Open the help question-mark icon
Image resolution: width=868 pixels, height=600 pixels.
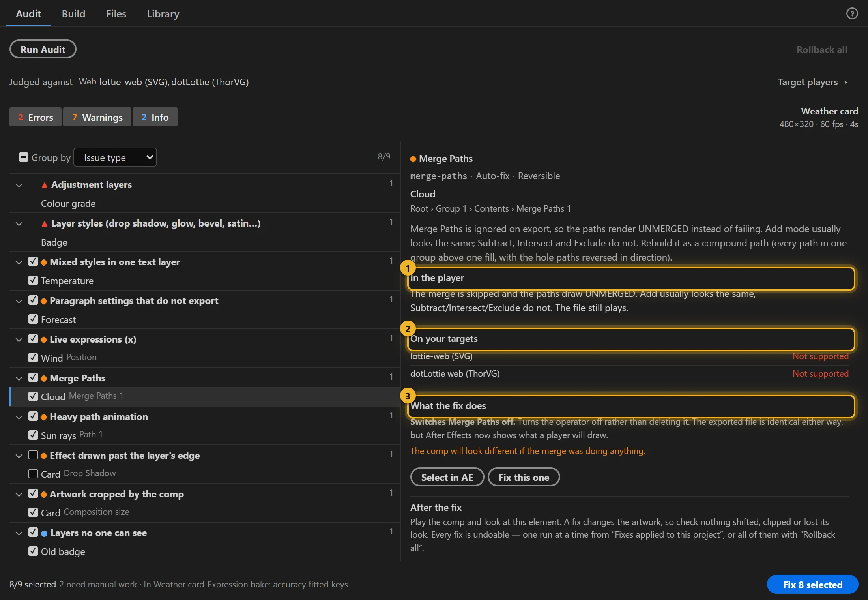click(x=852, y=13)
